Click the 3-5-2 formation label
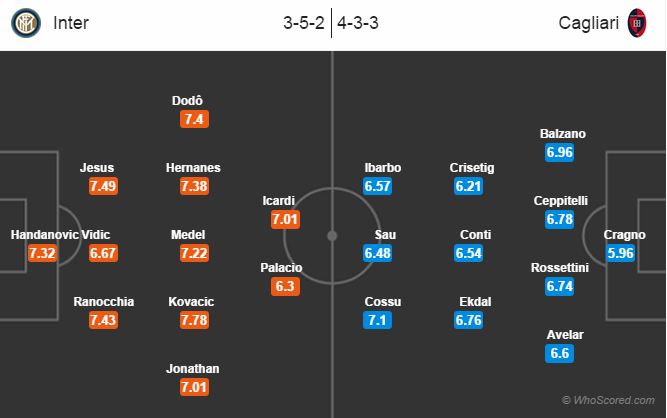This screenshot has height=418, width=667. tap(304, 23)
